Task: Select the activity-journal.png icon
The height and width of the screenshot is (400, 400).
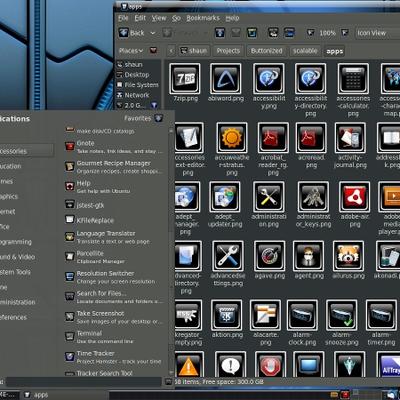Action: point(350,138)
